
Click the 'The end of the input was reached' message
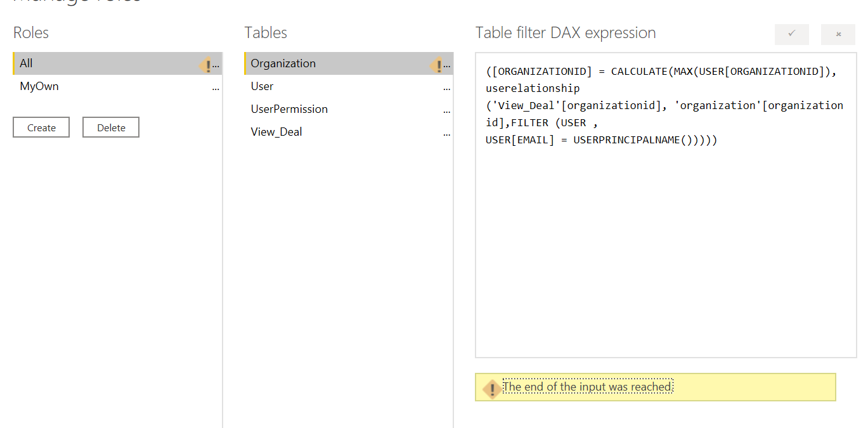tap(587, 387)
